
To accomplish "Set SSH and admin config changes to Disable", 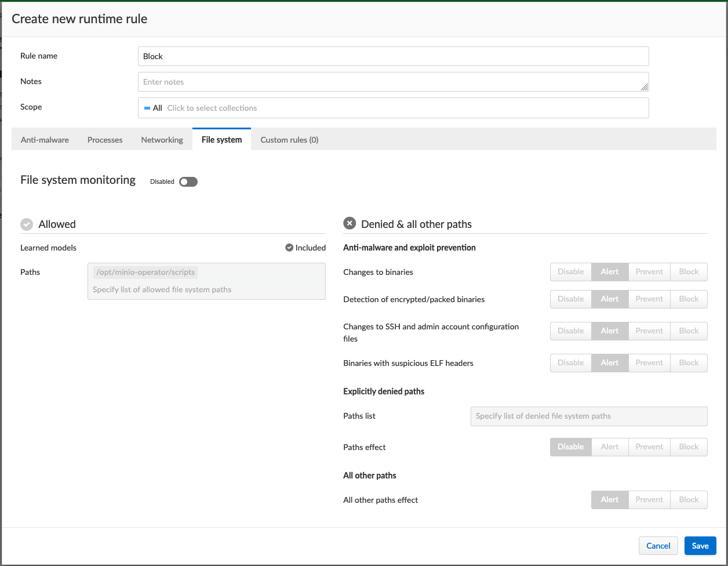I will click(570, 331).
